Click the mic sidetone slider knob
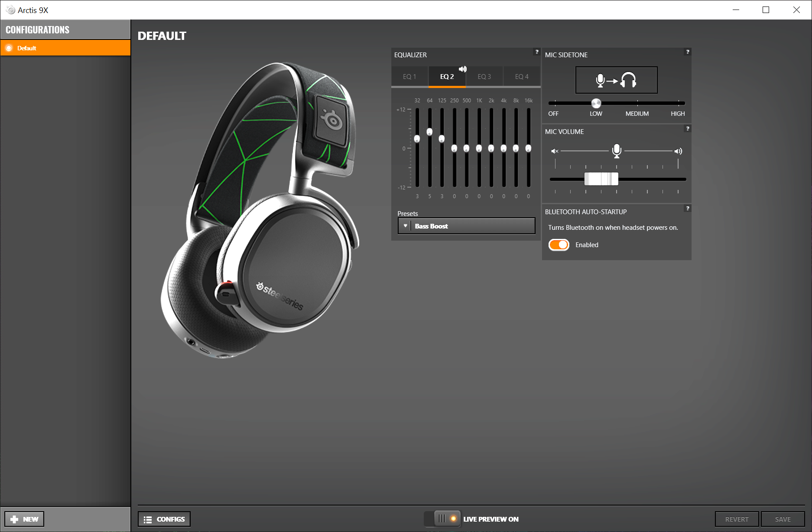Viewport: 812px width, 532px height. [x=596, y=103]
